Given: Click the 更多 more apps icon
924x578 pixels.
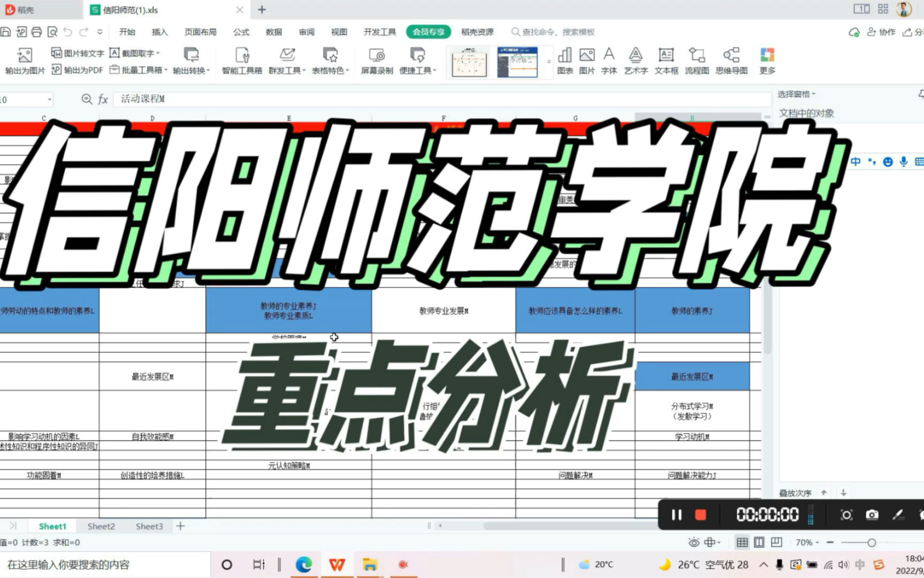Looking at the screenshot, I should 767,61.
